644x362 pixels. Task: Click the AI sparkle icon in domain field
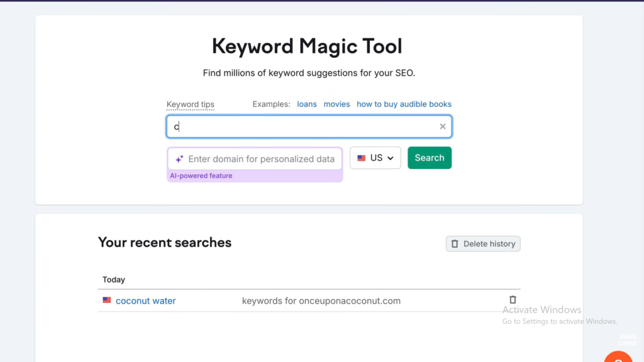click(x=179, y=159)
